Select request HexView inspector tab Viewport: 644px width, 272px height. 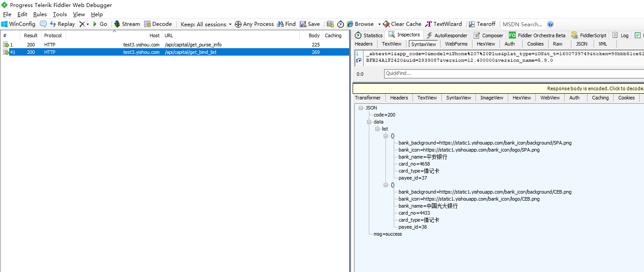pos(486,44)
